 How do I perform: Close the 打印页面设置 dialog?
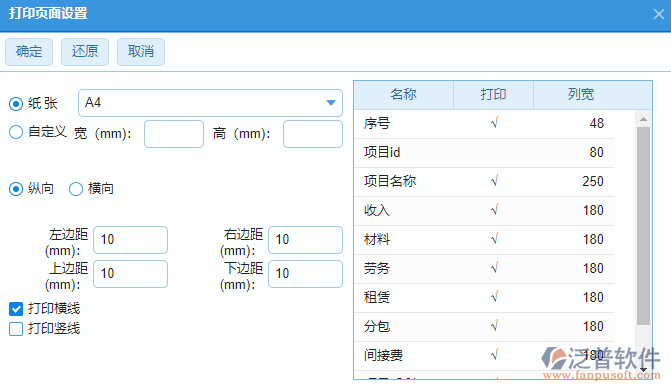click(x=659, y=14)
